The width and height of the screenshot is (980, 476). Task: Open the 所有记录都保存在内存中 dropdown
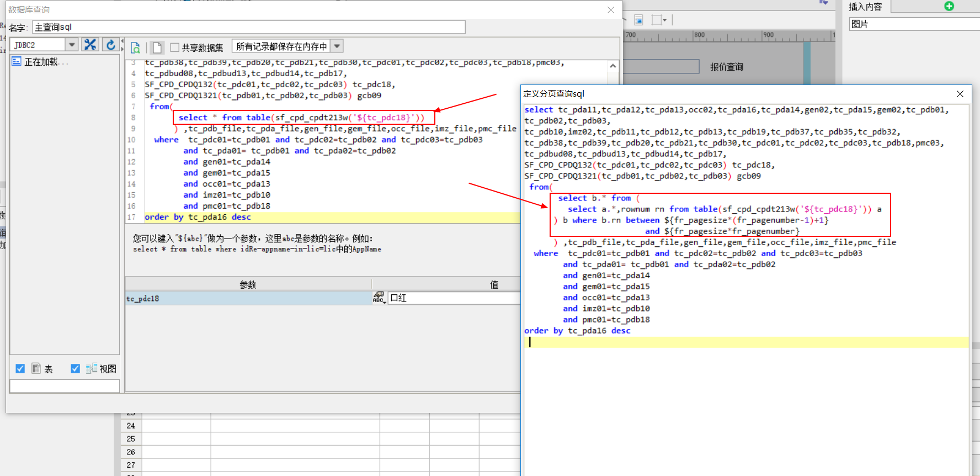337,46
